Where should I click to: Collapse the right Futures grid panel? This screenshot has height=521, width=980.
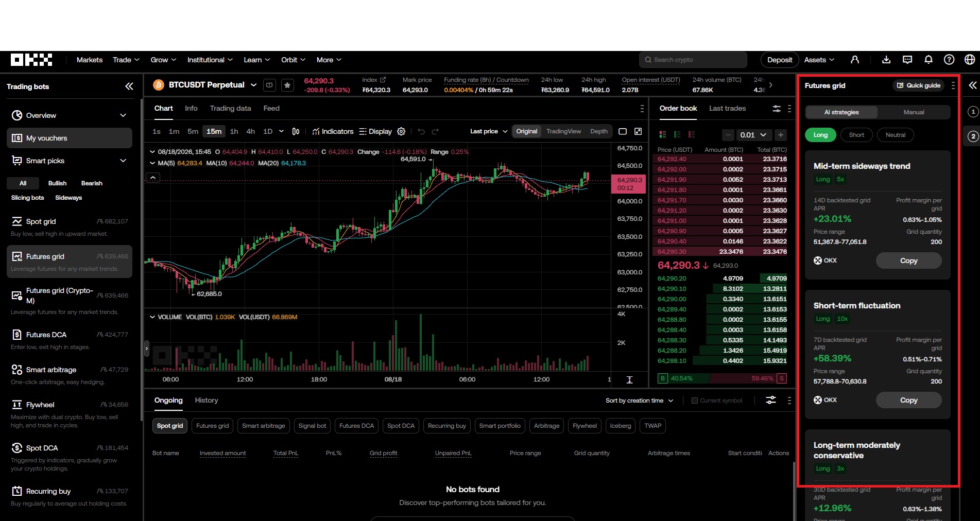click(x=972, y=85)
